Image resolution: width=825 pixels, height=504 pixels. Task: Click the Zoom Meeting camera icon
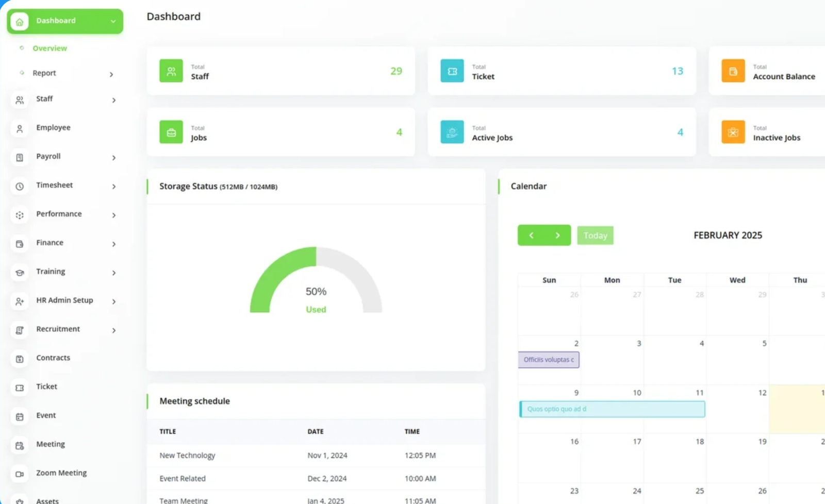20,474
